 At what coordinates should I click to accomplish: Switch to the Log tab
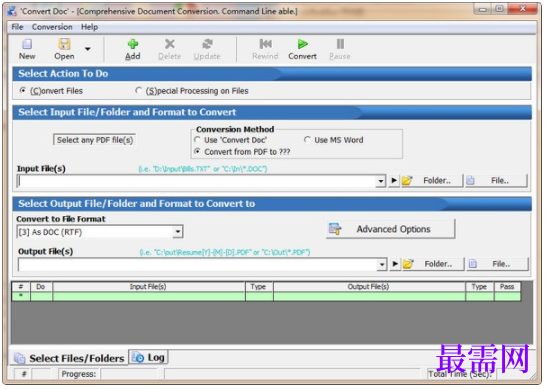[149, 358]
